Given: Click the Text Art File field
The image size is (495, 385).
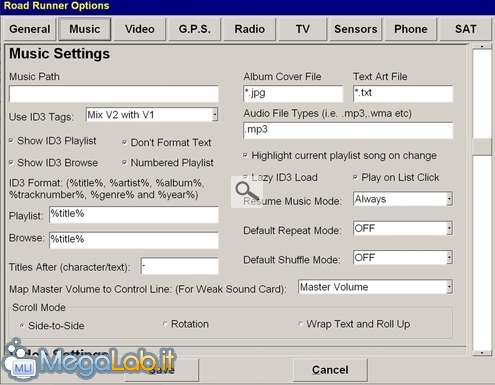Looking at the screenshot, I should (x=403, y=94).
